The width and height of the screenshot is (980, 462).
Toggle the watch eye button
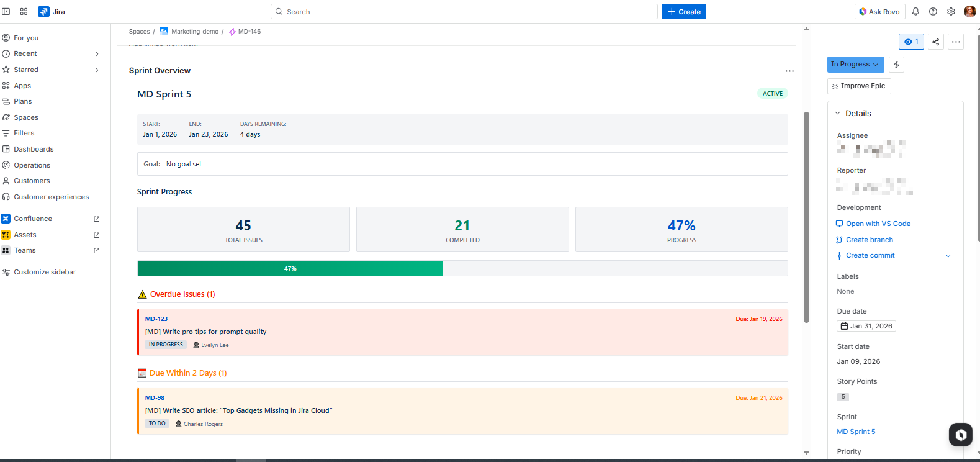click(912, 42)
